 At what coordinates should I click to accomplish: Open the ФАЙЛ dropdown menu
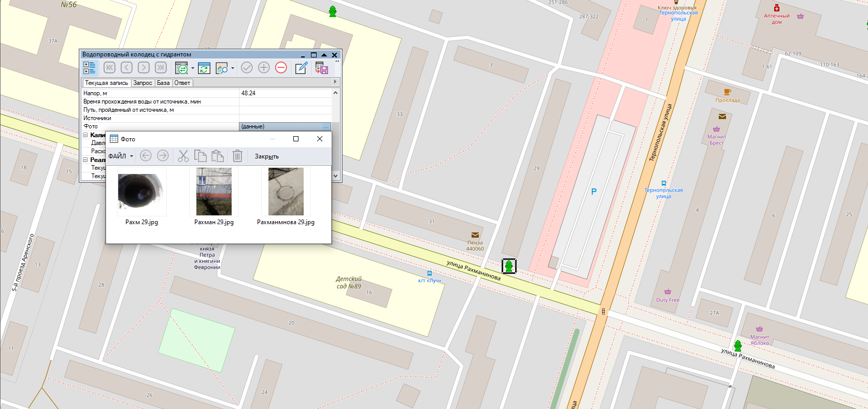121,156
